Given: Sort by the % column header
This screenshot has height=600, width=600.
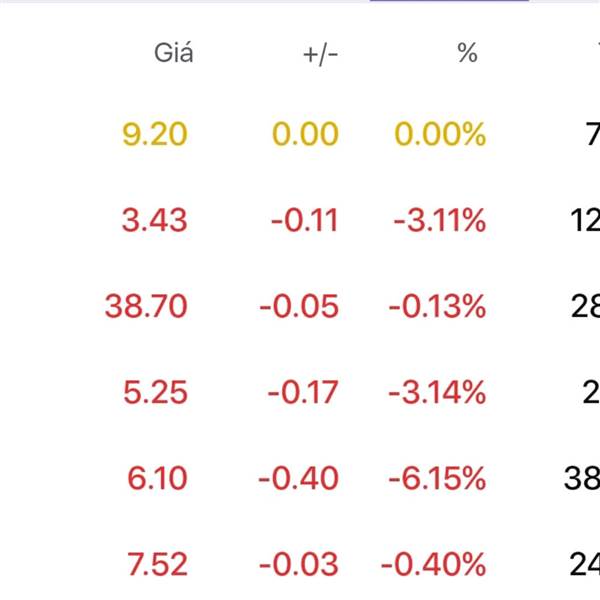Looking at the screenshot, I should [x=467, y=52].
